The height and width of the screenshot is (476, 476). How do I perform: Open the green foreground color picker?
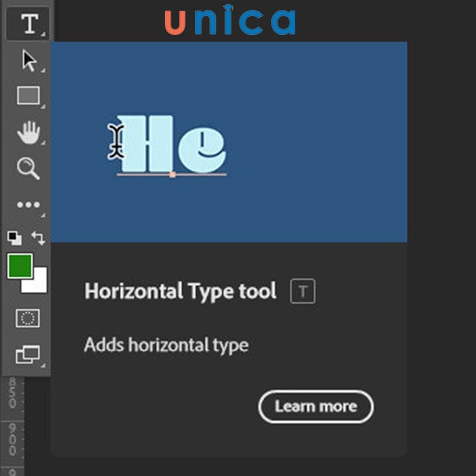20,266
